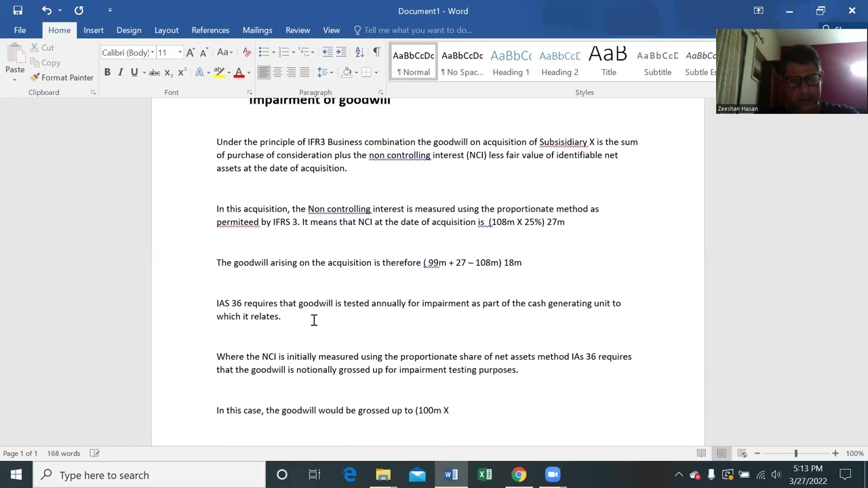Toggle strikethrough formatting
868x488 pixels.
(x=155, y=73)
